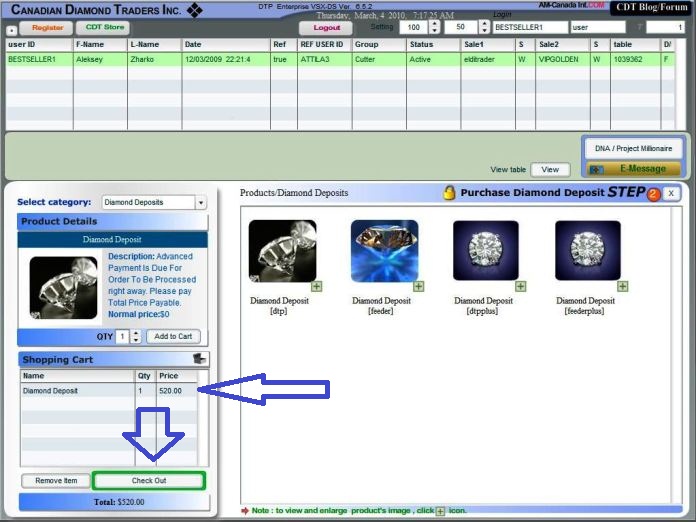Click the orange step 2 badge
The height and width of the screenshot is (522, 696).
[x=654, y=194]
